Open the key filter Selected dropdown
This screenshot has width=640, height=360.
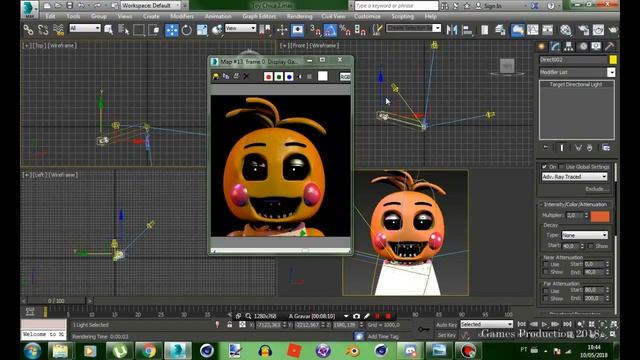click(x=486, y=324)
